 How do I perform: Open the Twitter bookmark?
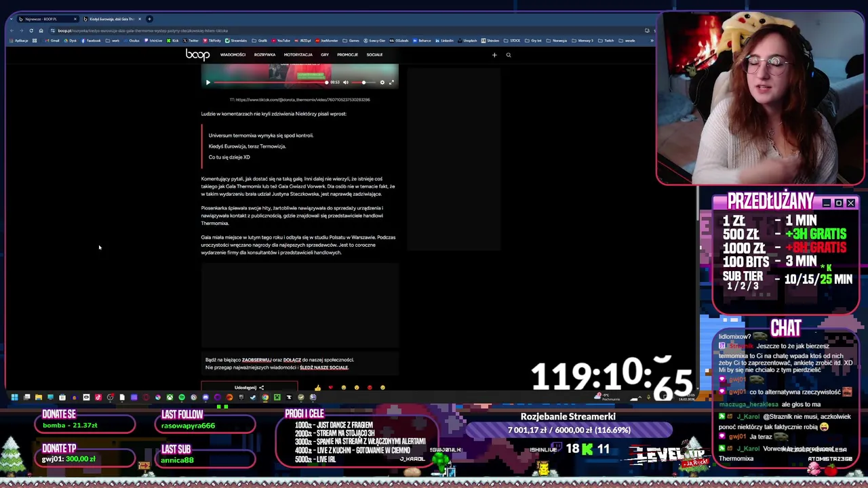point(191,41)
